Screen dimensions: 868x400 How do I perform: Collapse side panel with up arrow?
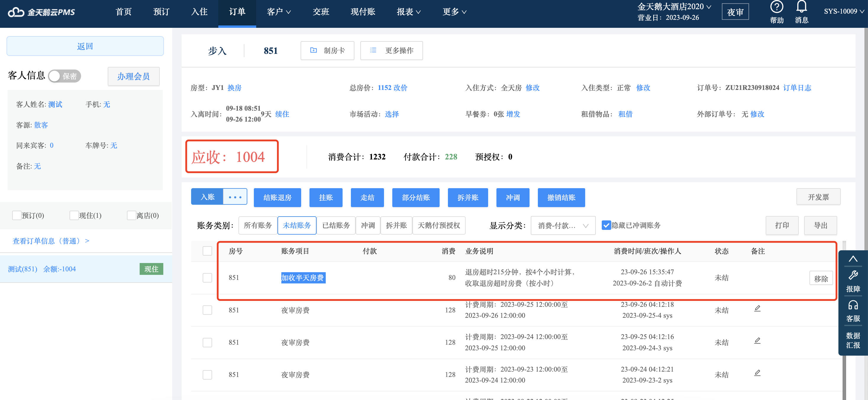click(853, 259)
